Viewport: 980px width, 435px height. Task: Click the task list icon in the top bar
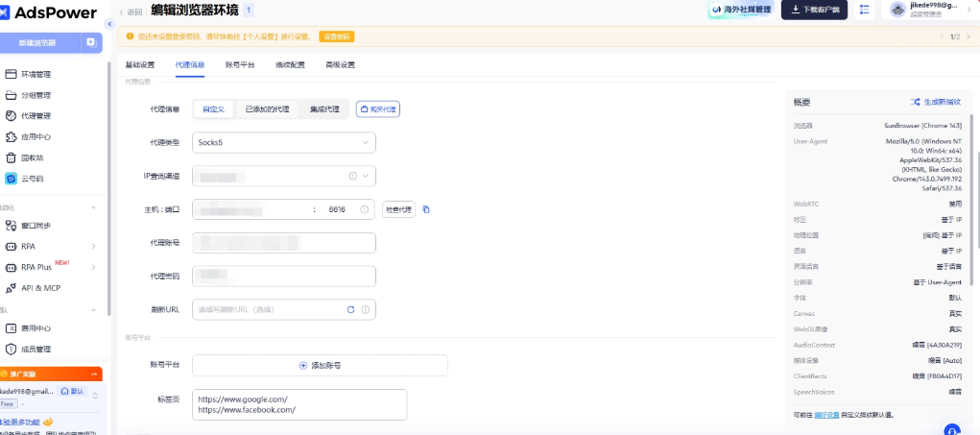click(x=865, y=10)
